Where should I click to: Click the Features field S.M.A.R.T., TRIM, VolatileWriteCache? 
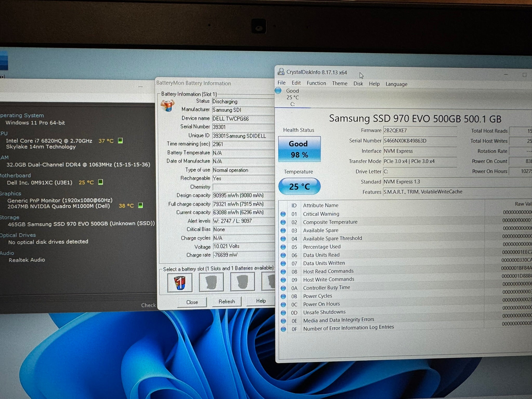coord(457,192)
